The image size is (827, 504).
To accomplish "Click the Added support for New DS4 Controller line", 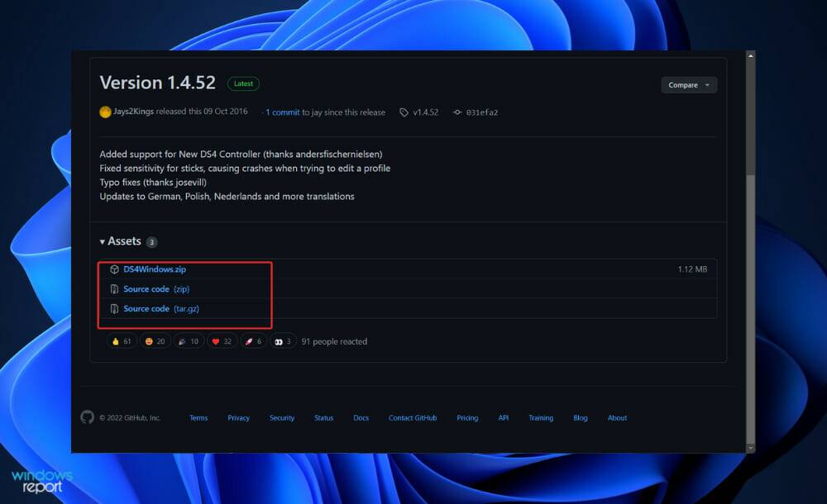I will (x=241, y=155).
